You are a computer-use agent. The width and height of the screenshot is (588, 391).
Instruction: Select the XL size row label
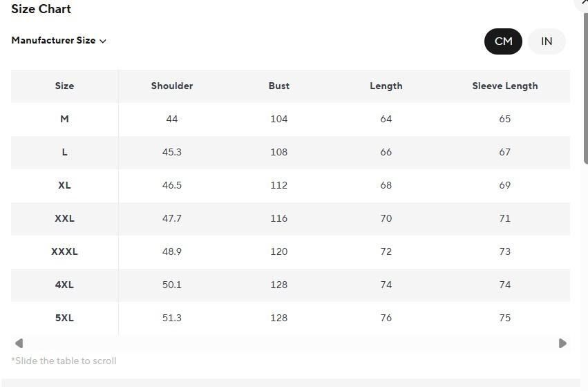tap(64, 185)
